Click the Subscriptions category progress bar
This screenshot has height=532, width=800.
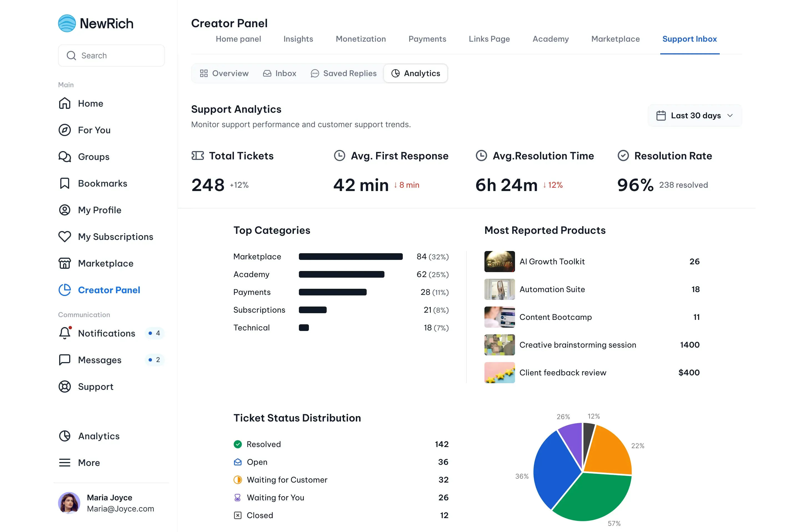point(312,310)
